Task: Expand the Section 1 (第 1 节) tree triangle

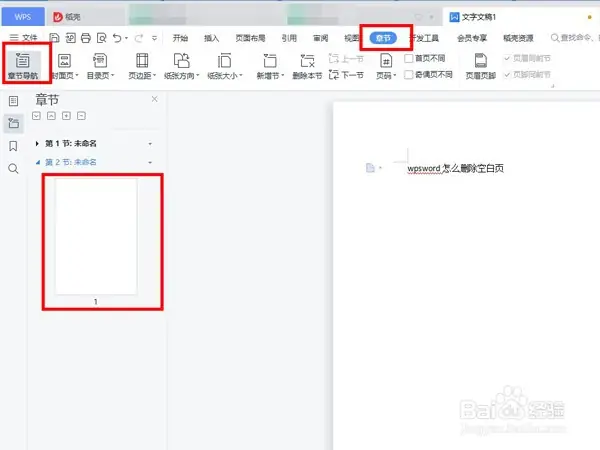Action: [37, 143]
